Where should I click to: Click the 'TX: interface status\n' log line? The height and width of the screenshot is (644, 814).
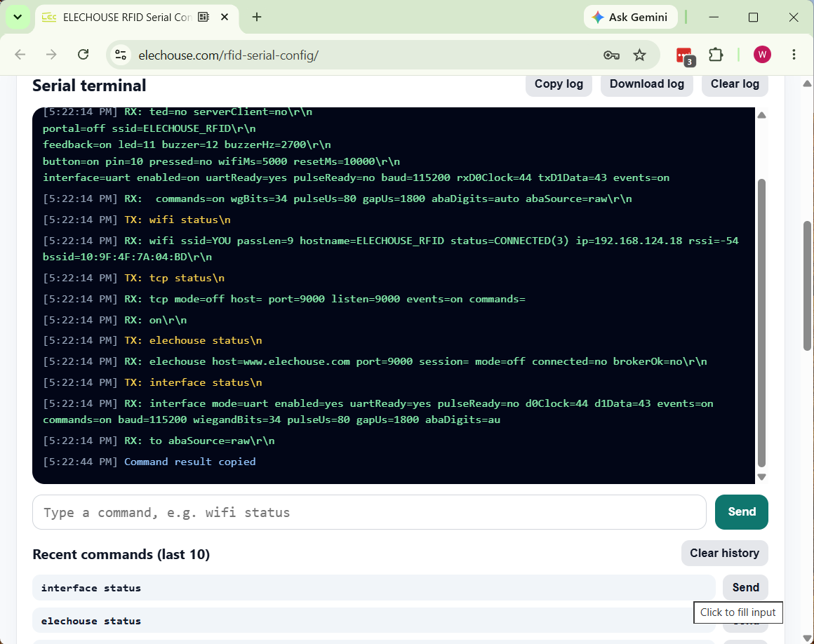(x=153, y=382)
